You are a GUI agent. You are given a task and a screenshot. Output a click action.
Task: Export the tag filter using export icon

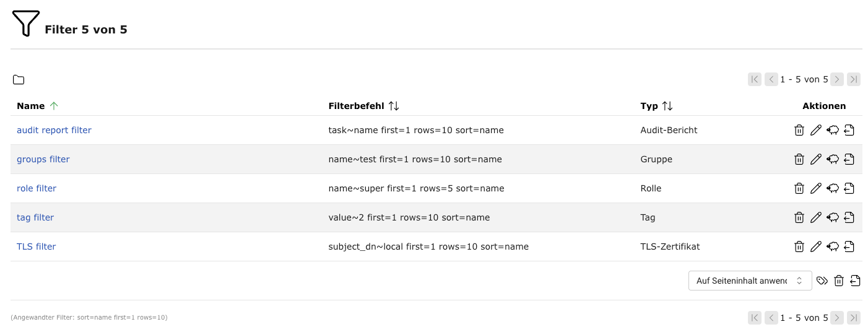[x=849, y=217]
